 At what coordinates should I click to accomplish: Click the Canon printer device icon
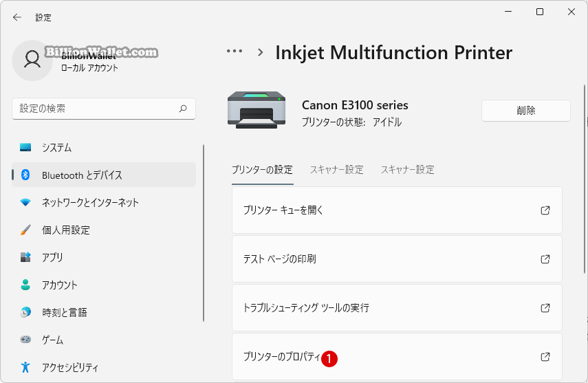[257, 110]
